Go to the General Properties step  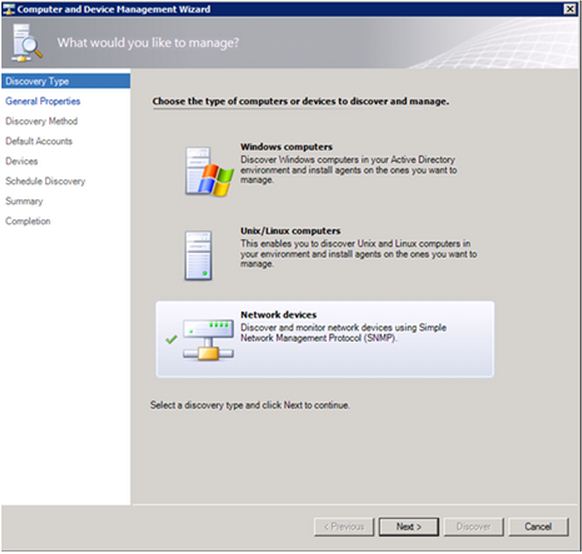pyautogui.click(x=43, y=101)
